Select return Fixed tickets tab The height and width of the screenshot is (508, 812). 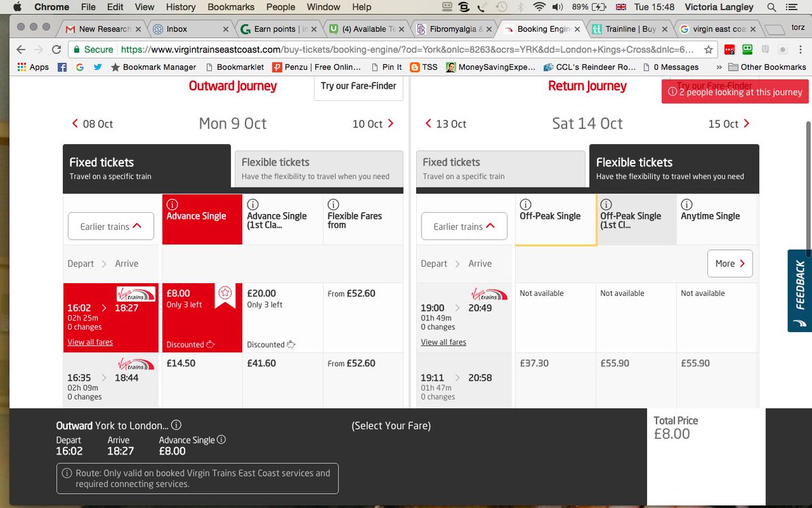(501, 169)
